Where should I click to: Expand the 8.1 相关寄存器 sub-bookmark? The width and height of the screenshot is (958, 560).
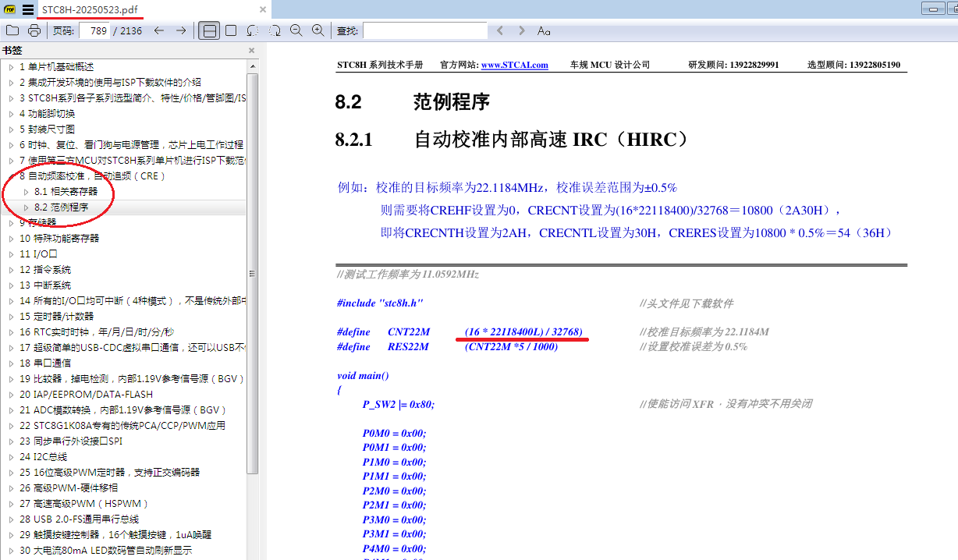pyautogui.click(x=27, y=191)
